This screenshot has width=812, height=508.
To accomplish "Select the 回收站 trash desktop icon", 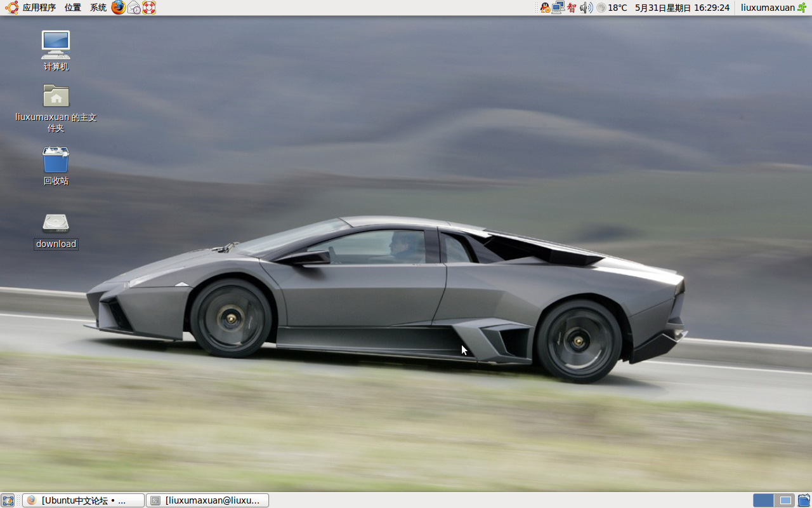I will pyautogui.click(x=56, y=166).
